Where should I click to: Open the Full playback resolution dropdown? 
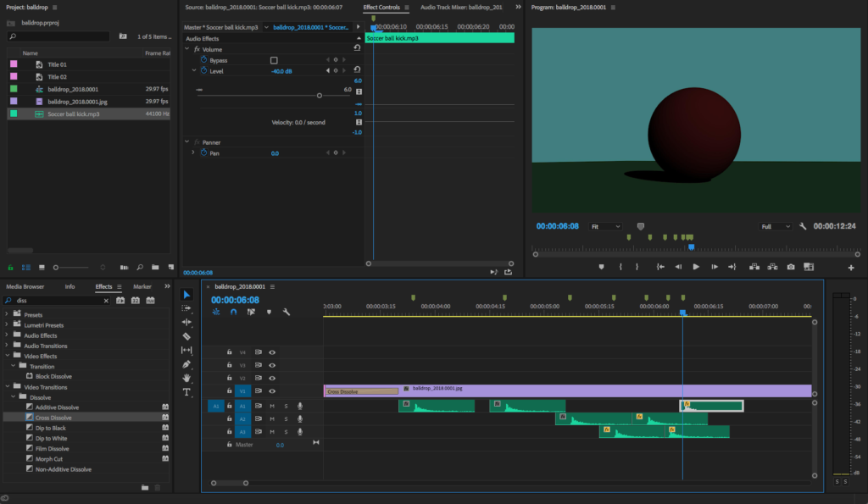click(x=777, y=227)
